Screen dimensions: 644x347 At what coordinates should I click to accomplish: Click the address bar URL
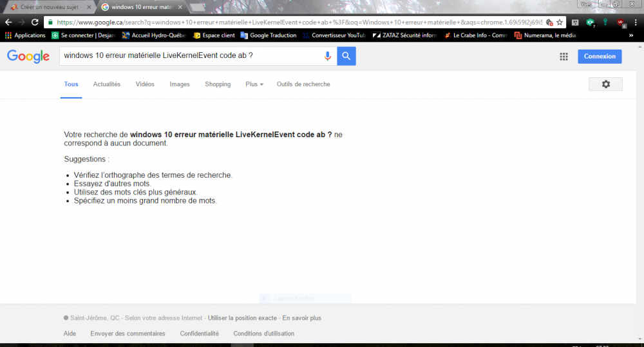click(300, 22)
